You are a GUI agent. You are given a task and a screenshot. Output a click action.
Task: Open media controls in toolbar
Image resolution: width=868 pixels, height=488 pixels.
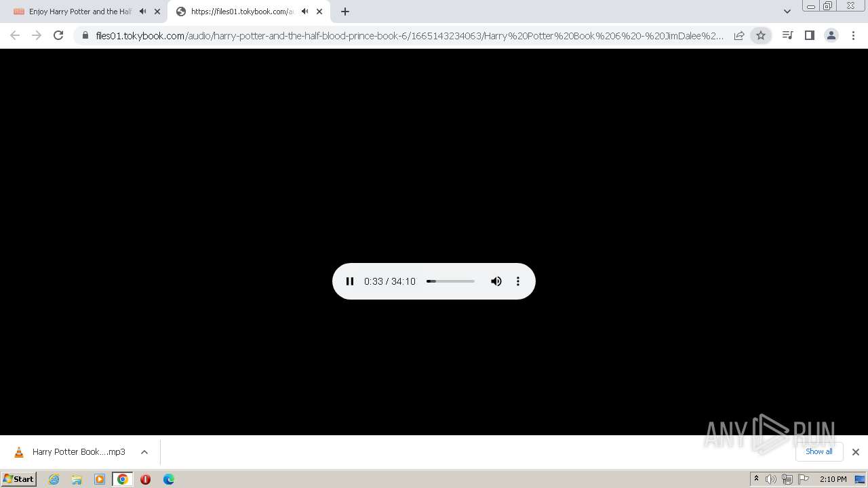[x=787, y=36]
